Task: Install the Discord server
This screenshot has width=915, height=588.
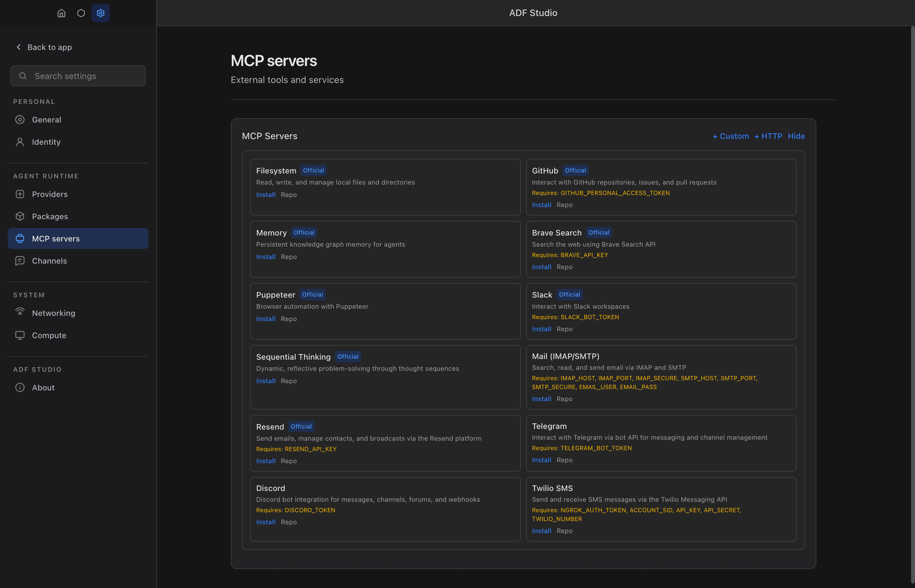Action: (266, 522)
